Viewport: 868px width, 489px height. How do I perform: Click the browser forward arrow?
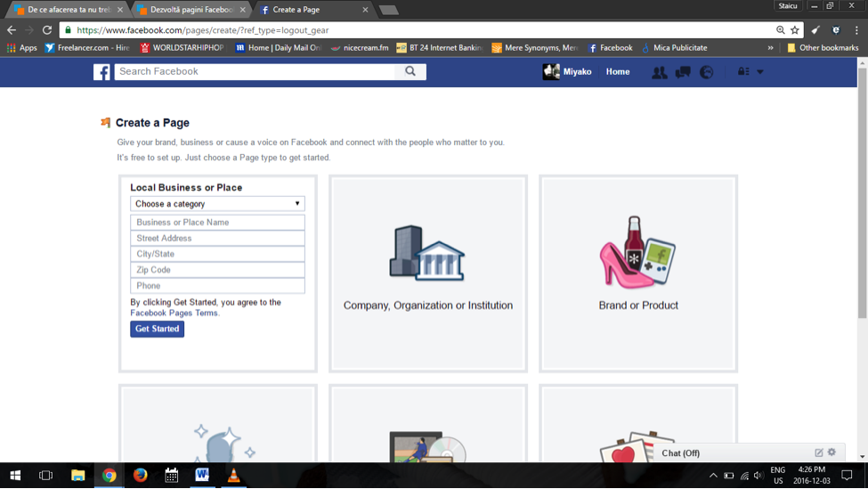tap(29, 30)
